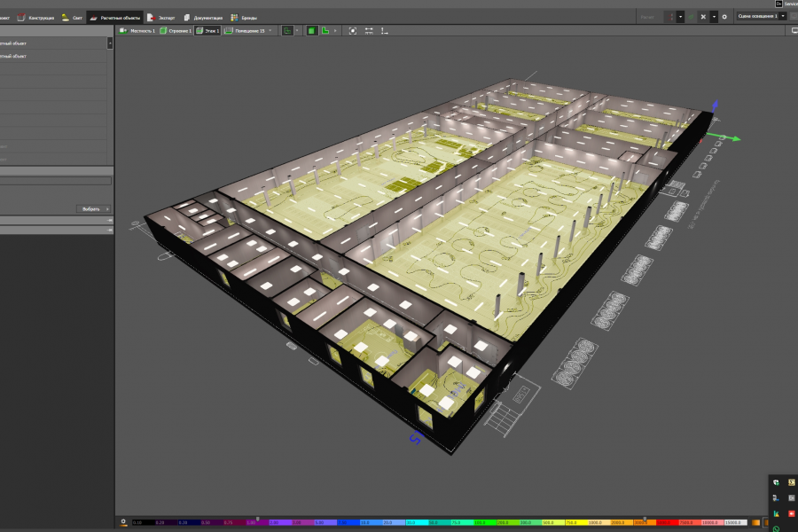Activate the green 3D view icon

311,31
